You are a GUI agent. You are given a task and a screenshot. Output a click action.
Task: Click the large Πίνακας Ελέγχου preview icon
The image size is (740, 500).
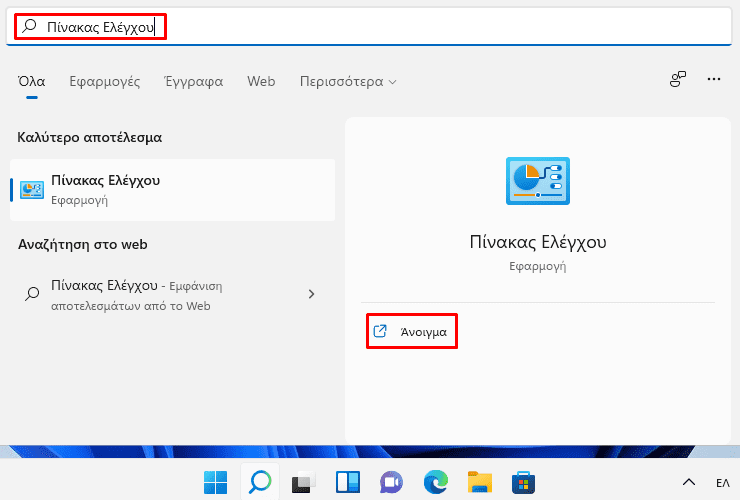[538, 181]
